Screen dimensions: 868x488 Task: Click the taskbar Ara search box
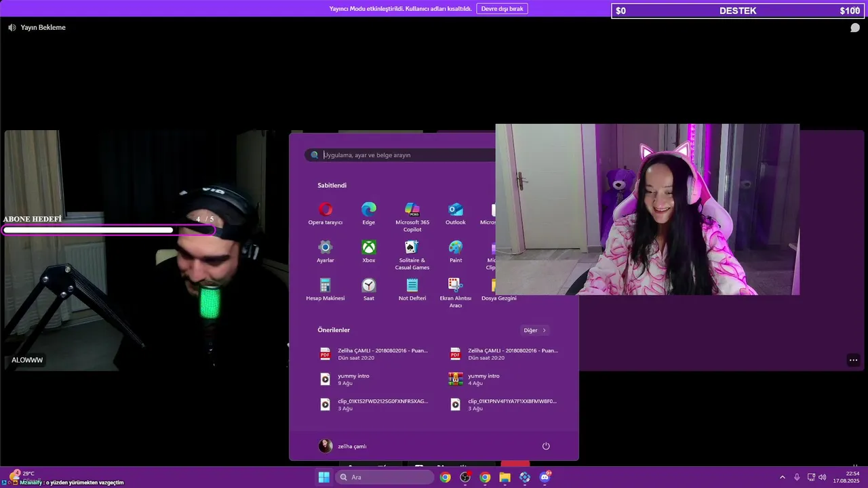pos(384,477)
